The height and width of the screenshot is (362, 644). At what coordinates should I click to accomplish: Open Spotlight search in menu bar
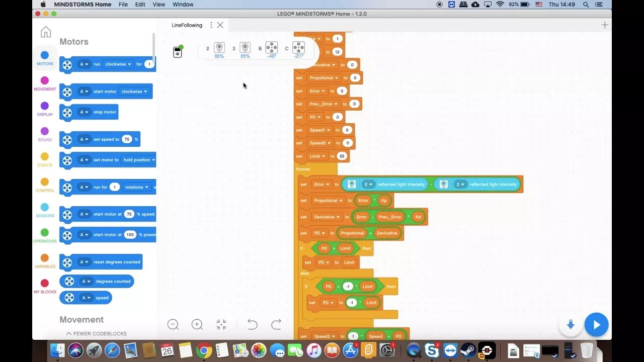pos(586,4)
